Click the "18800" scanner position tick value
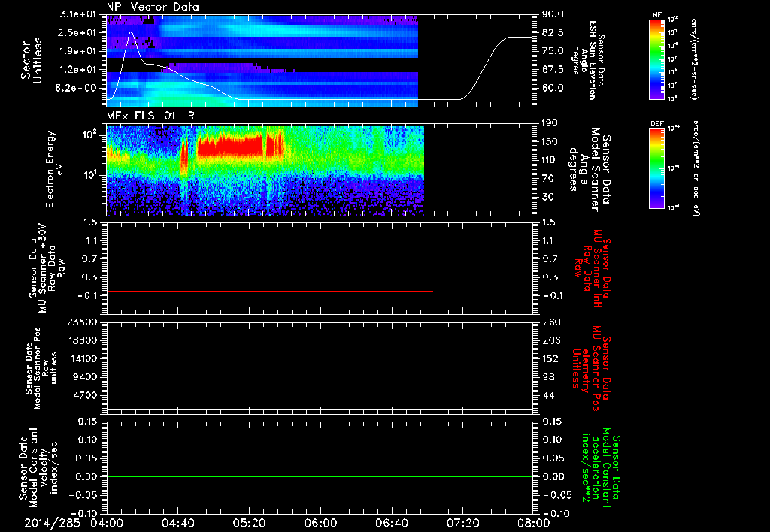770x532 pixels. coord(83,340)
